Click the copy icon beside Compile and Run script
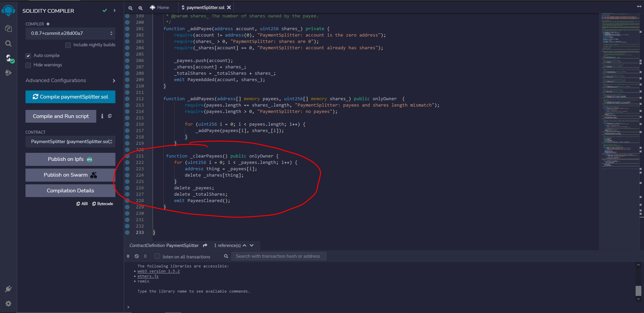The width and height of the screenshot is (644, 313). (x=110, y=116)
